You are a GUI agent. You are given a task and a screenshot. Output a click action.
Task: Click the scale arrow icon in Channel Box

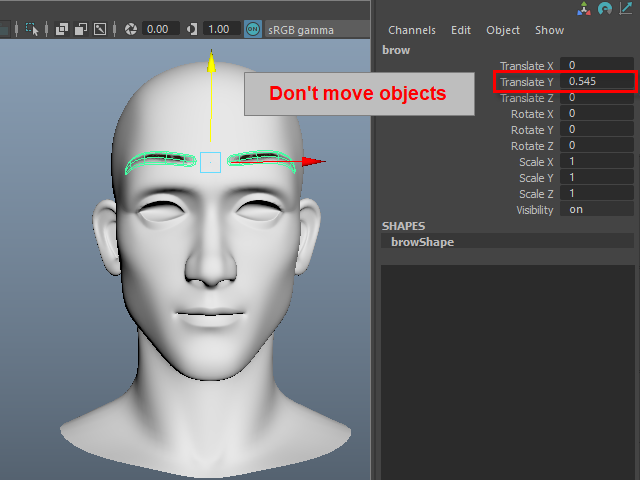click(626, 8)
